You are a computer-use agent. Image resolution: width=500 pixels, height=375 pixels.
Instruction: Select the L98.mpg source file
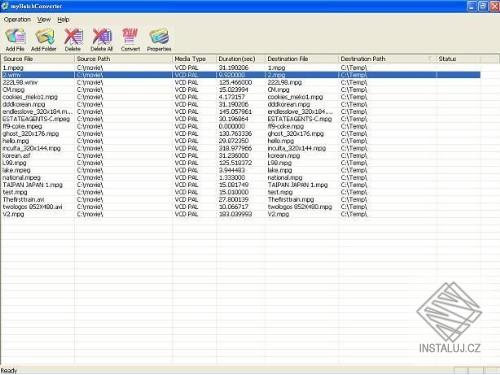[x=14, y=163]
